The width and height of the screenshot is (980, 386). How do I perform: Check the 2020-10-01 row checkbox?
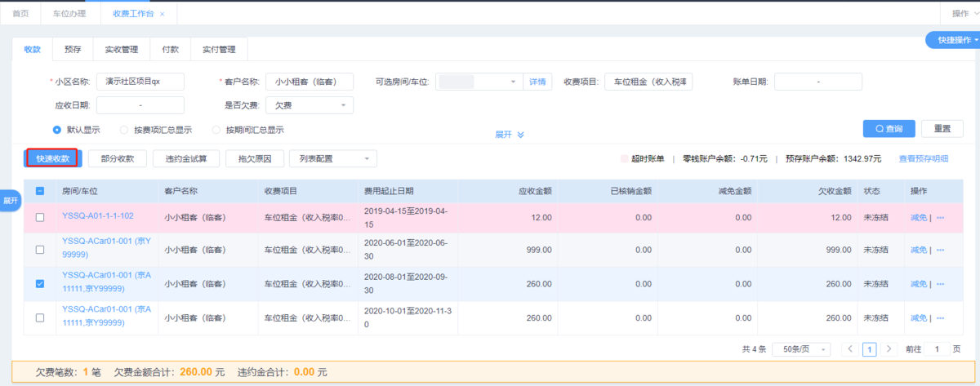coord(40,317)
